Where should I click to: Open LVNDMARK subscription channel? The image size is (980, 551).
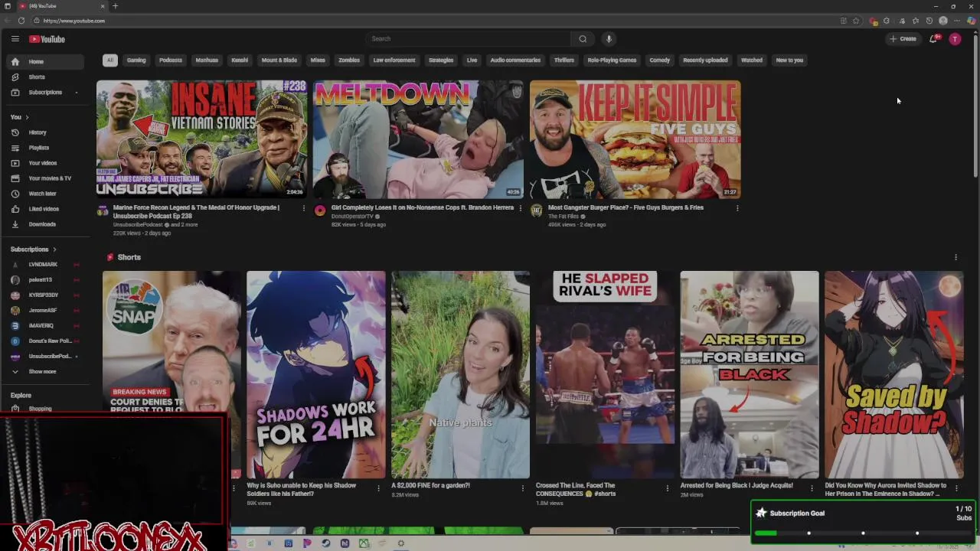(45, 265)
